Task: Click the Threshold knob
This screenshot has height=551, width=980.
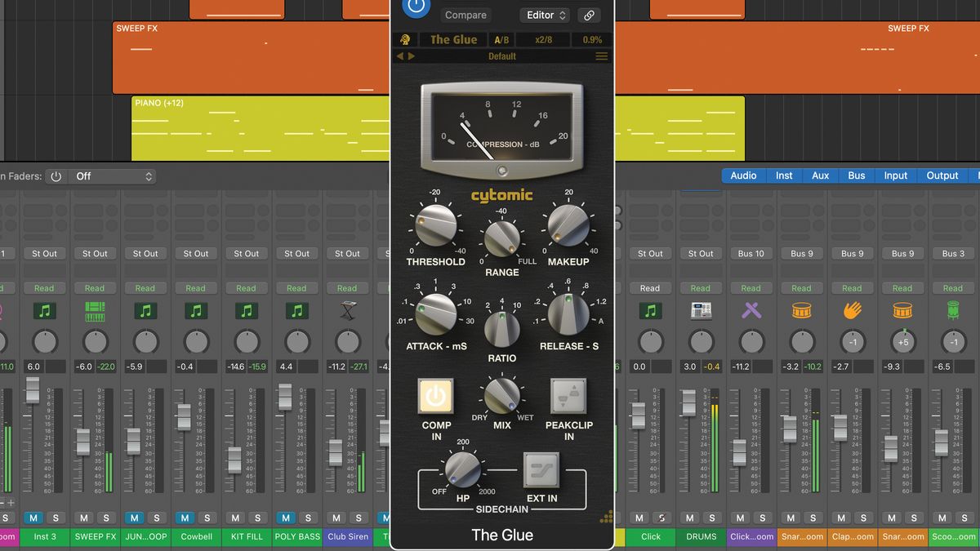Action: click(x=435, y=226)
